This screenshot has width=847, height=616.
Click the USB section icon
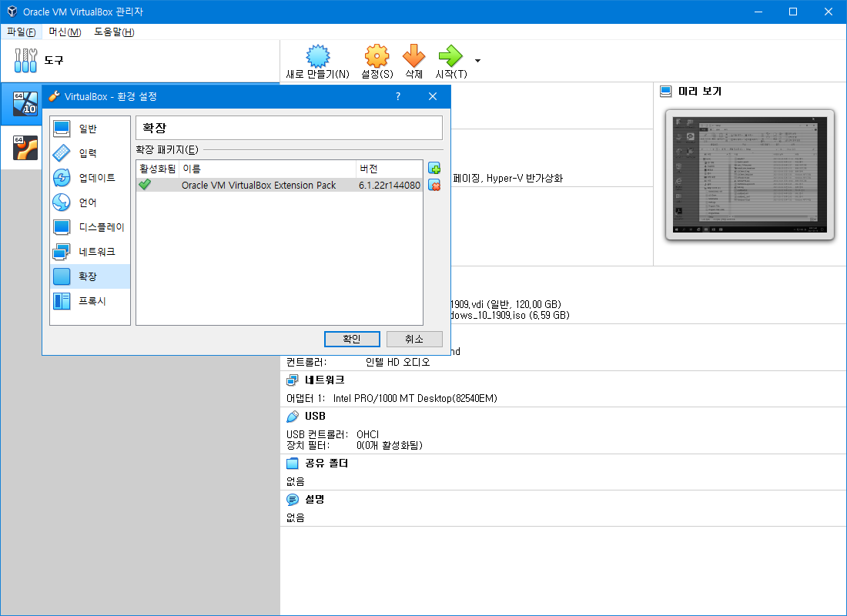pos(293,417)
